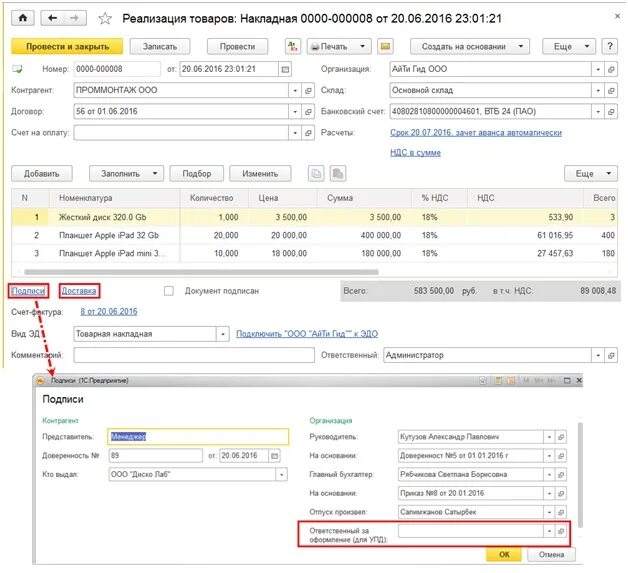Open Ответственный за оформление record icon

(561, 531)
